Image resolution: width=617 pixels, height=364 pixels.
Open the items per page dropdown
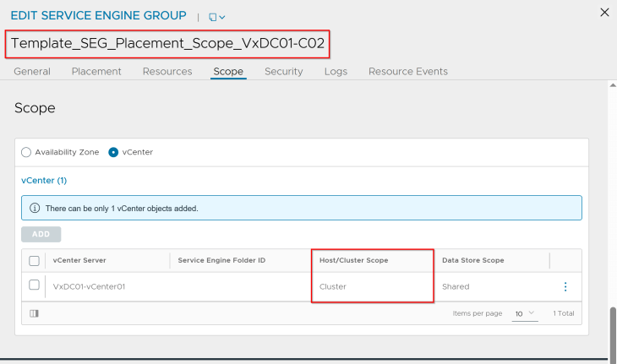coord(525,313)
